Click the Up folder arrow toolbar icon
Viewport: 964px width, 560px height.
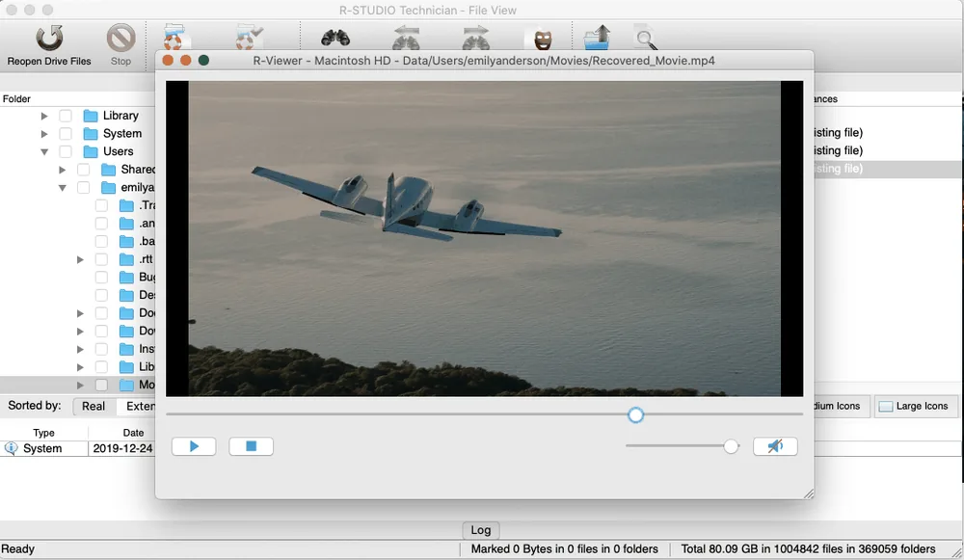[x=597, y=37]
